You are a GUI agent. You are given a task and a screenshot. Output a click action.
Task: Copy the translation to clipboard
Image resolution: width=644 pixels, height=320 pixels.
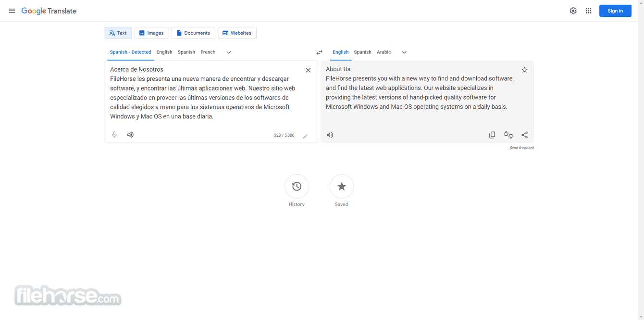pyautogui.click(x=492, y=135)
